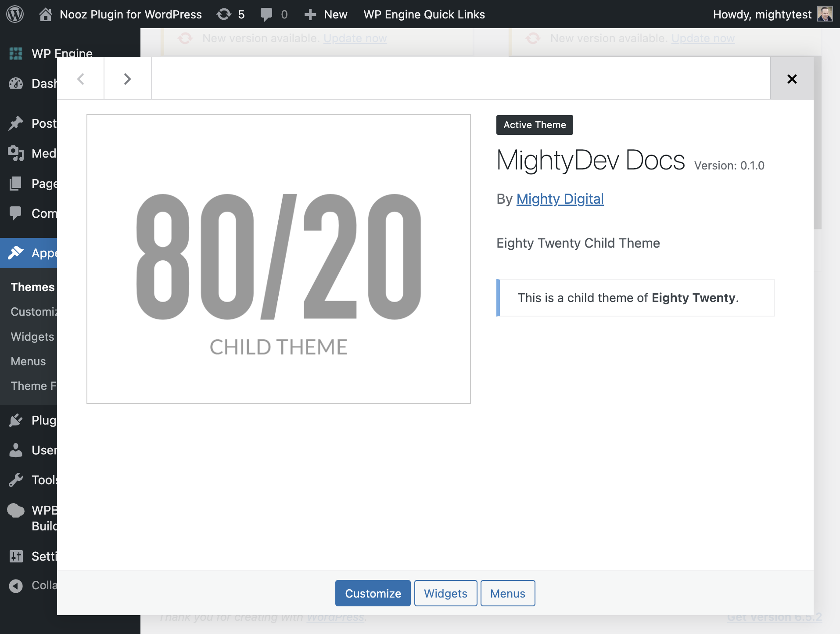Open the mightytest user avatar
The image size is (840, 634).
[x=825, y=14]
